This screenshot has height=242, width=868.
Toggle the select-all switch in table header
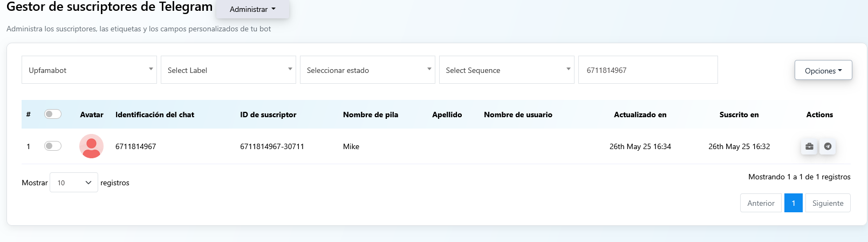(53, 114)
